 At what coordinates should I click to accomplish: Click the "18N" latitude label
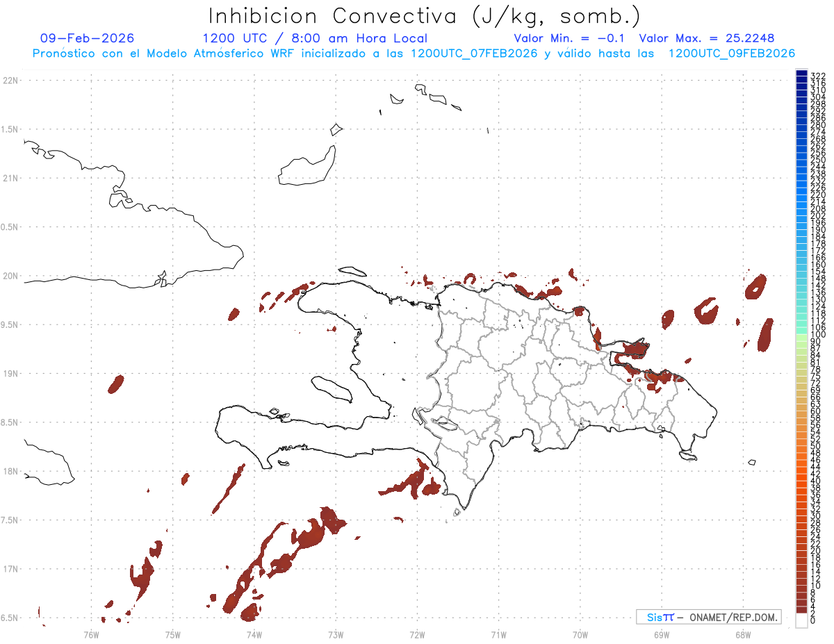click(10, 471)
